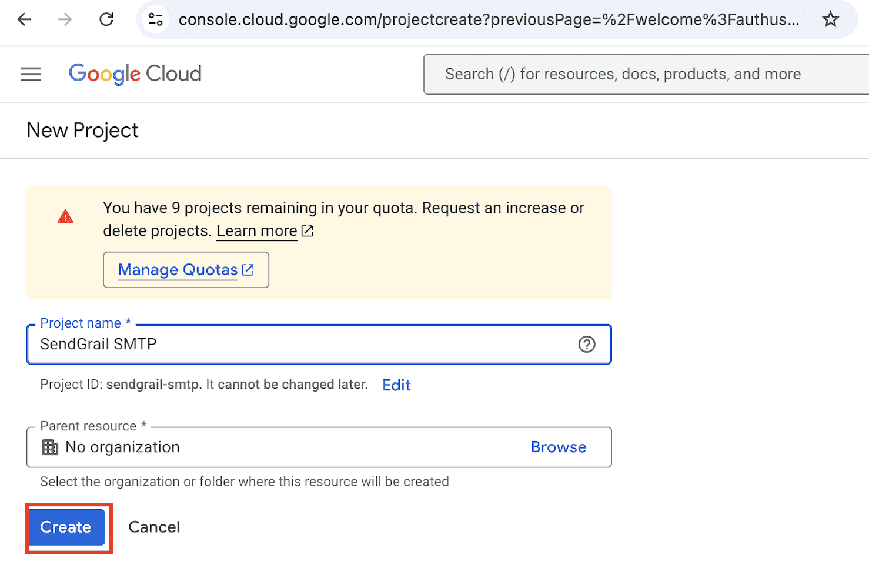Screen dimensions: 869x588
Task: Cancel project creation
Action: (154, 527)
